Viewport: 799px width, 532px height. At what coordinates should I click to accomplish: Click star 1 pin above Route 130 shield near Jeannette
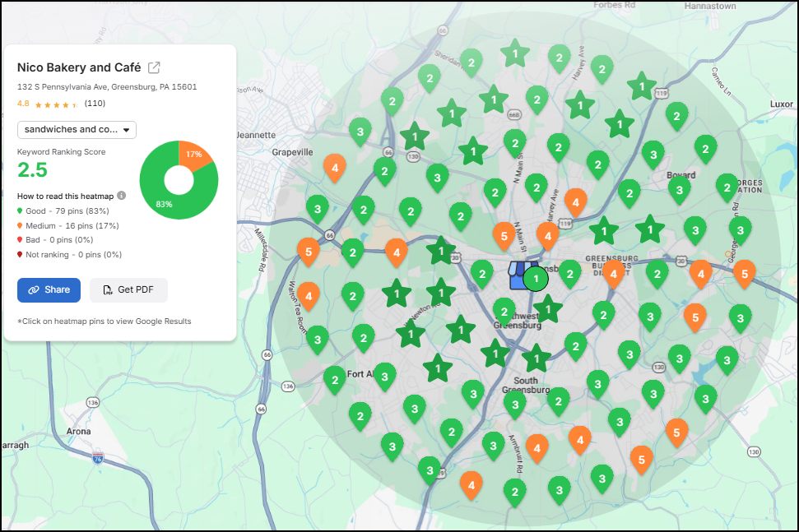pyautogui.click(x=414, y=136)
